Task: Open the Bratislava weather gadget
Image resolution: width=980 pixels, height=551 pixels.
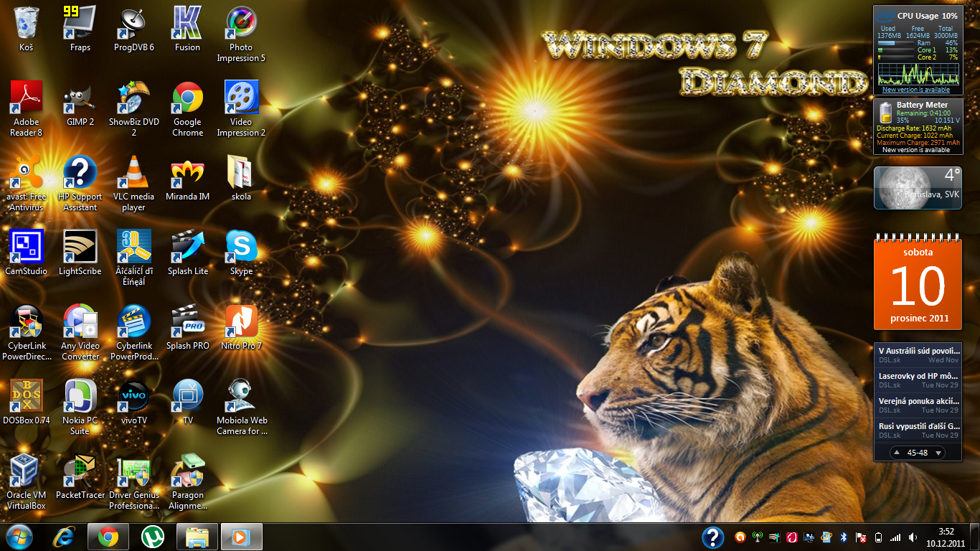Action: coord(917,188)
